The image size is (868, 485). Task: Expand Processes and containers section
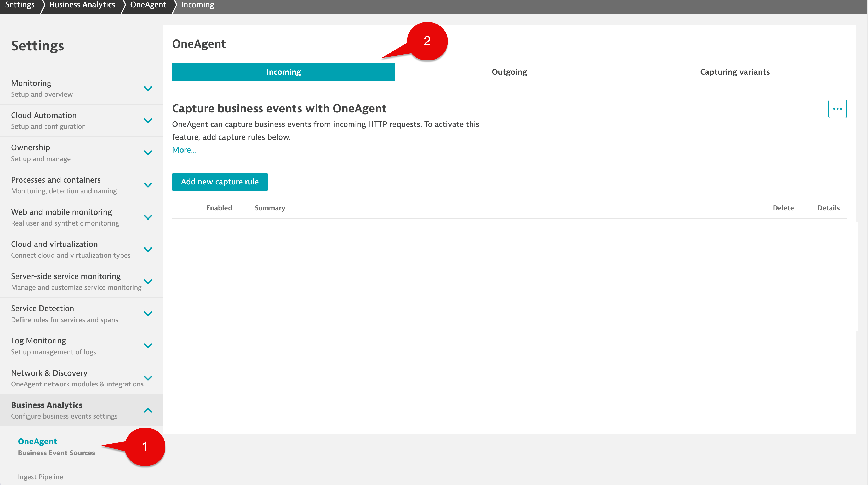148,185
